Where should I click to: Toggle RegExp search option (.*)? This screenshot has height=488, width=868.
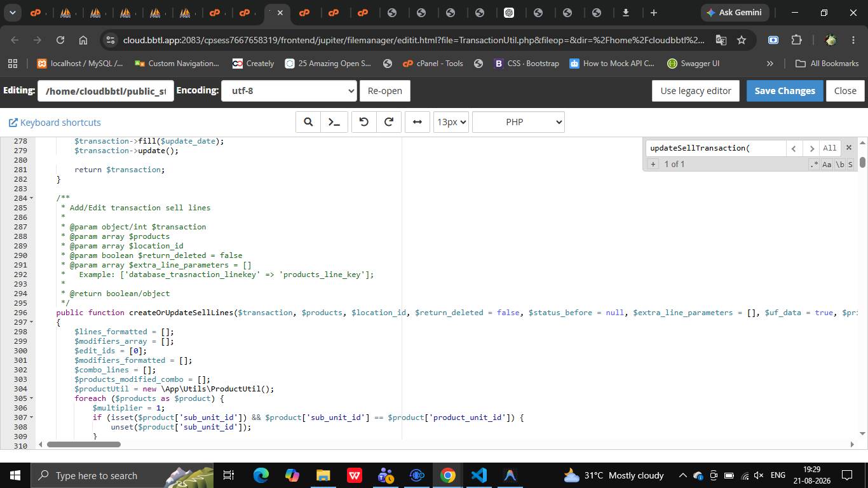pyautogui.click(x=814, y=165)
